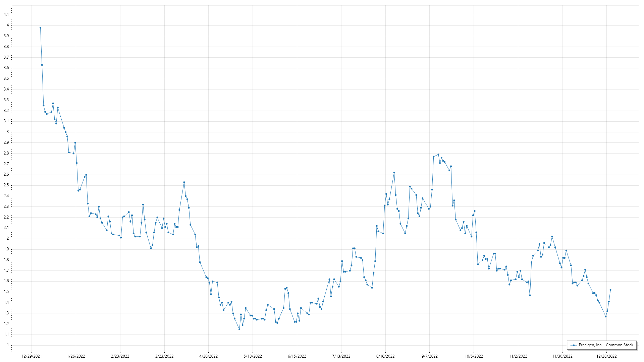Click the 1 y-axis tick label
The width and height of the screenshot is (644, 362).
[x=7, y=345]
